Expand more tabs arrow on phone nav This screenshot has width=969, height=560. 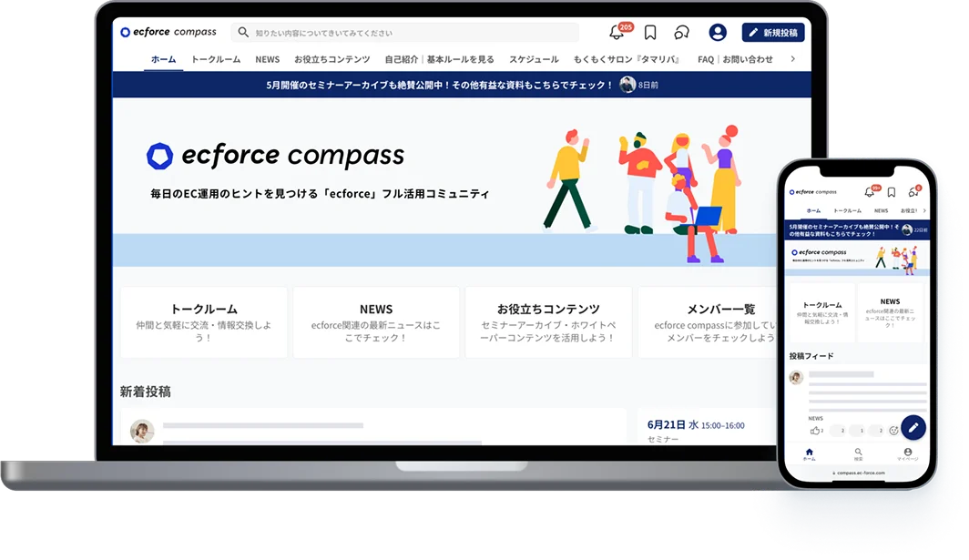click(924, 210)
